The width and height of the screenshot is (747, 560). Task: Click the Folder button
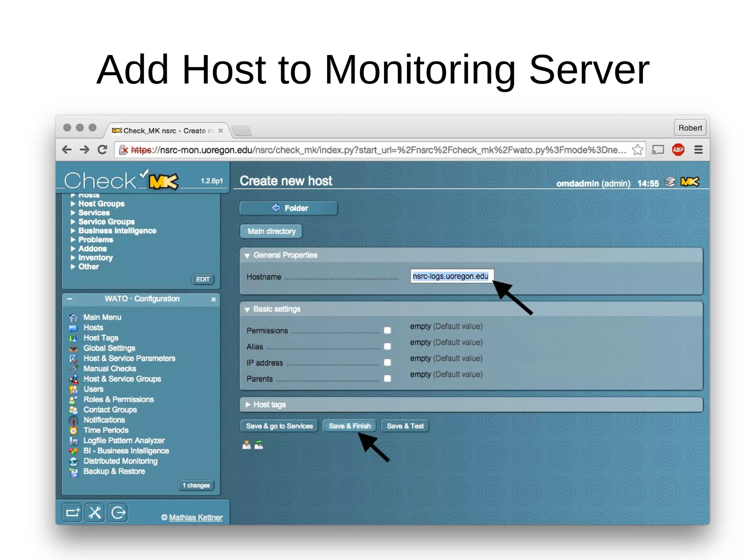tap(289, 208)
